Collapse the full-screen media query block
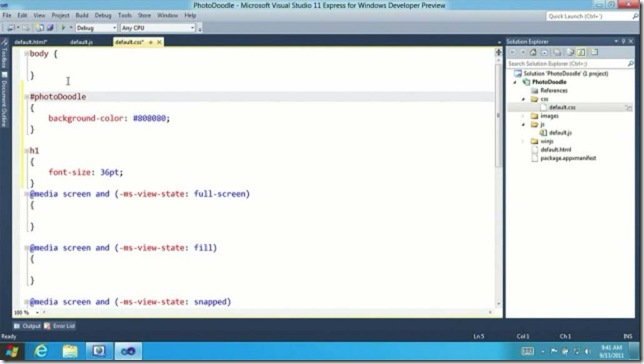The width and height of the screenshot is (644, 364). [26, 194]
